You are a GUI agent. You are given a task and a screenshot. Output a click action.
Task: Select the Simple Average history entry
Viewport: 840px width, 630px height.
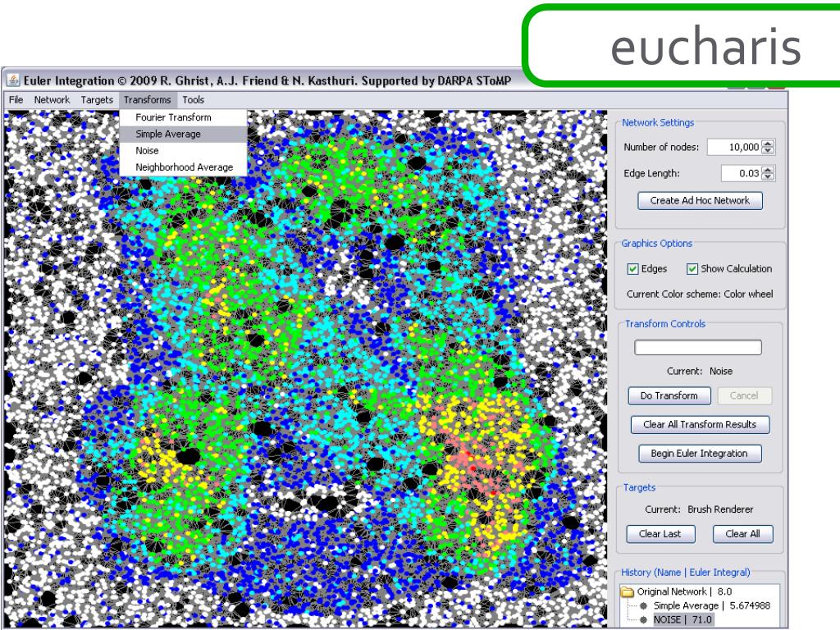[x=711, y=606]
